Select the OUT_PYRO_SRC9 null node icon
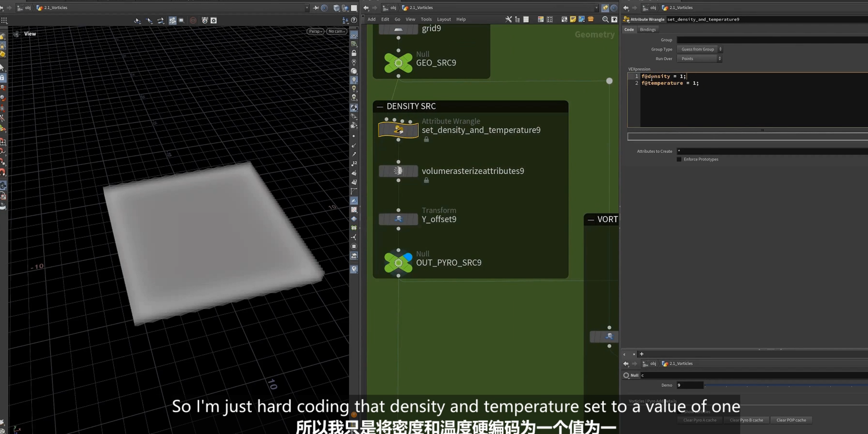Screen dimensions: 868x434 coord(398,263)
